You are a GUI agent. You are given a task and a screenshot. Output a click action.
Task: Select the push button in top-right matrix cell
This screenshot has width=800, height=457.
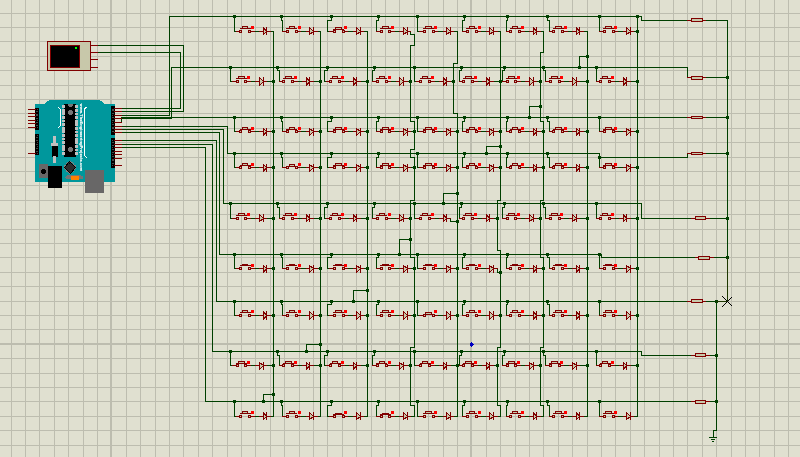pyautogui.click(x=610, y=30)
